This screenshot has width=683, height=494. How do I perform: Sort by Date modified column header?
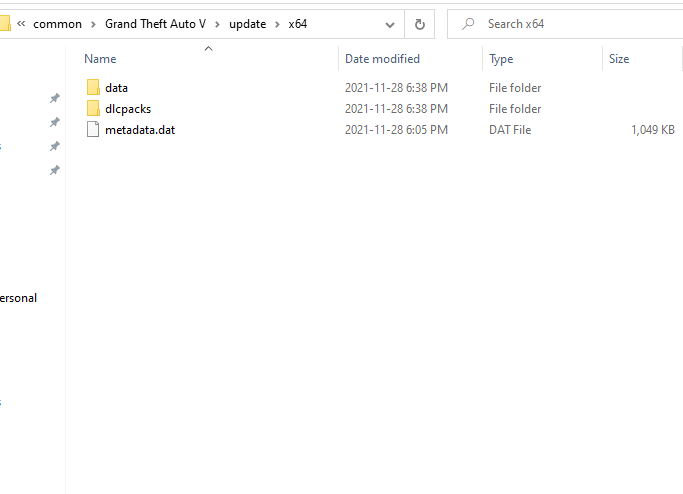click(x=382, y=59)
